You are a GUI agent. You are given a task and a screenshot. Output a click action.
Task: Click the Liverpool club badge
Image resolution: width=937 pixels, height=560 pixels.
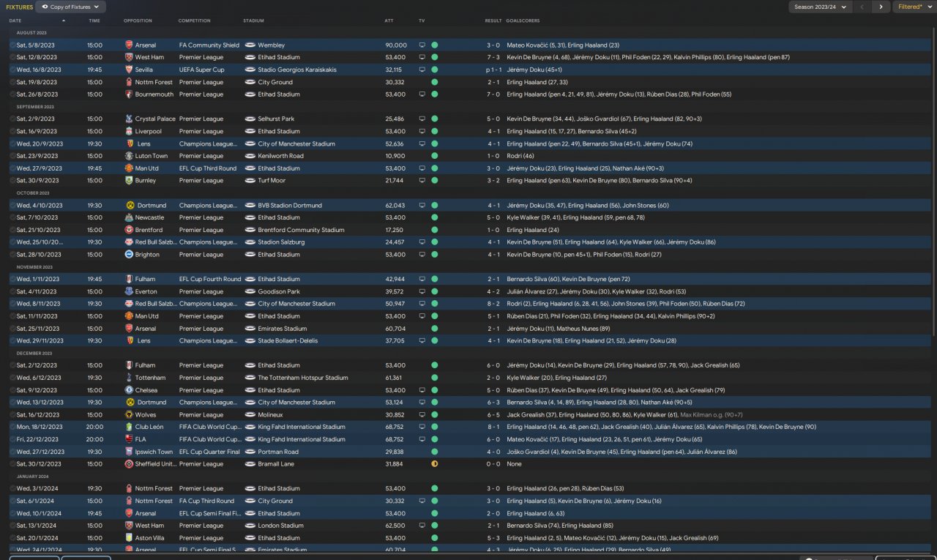pyautogui.click(x=130, y=131)
